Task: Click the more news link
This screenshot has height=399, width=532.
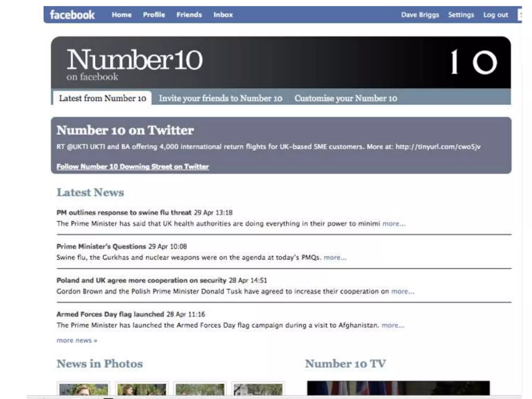Action: coord(77,340)
